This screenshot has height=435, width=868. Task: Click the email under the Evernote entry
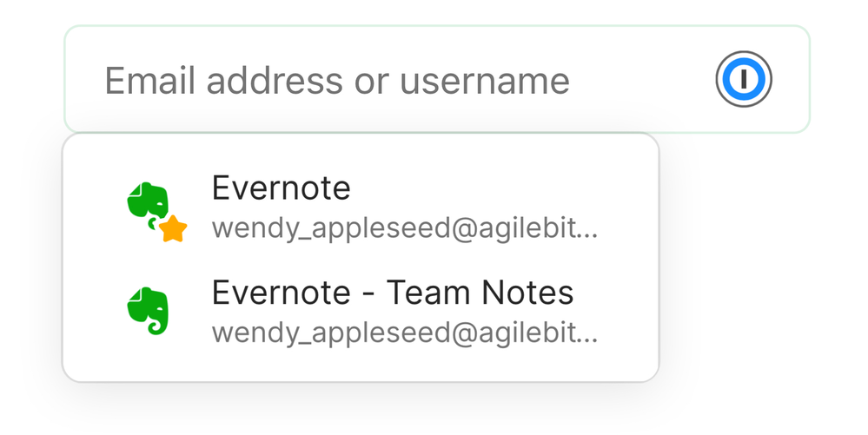[404, 227]
